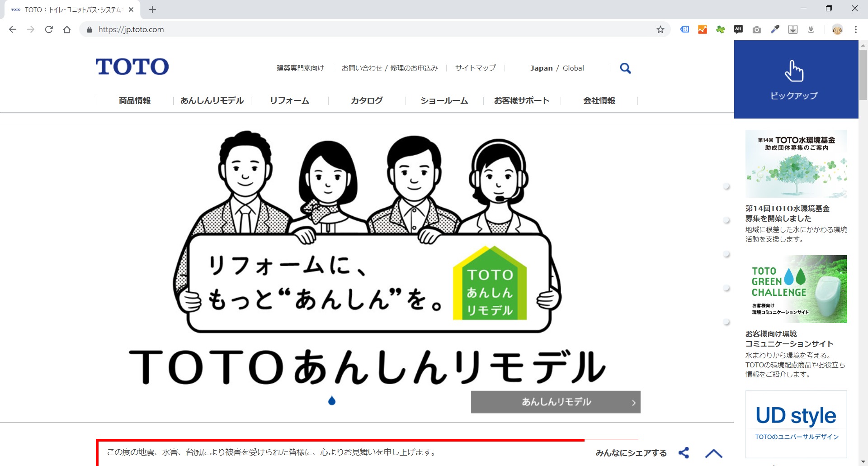Click the blue drop carousel indicator

click(x=332, y=400)
